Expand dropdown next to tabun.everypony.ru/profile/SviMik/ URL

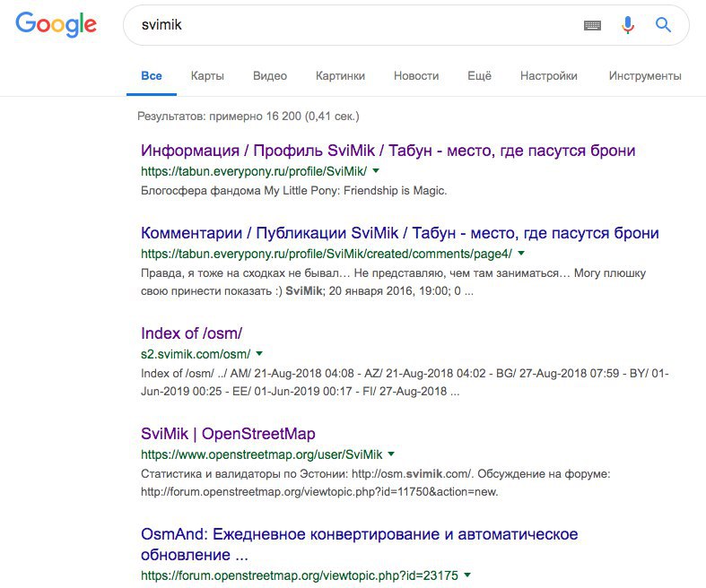pos(376,171)
